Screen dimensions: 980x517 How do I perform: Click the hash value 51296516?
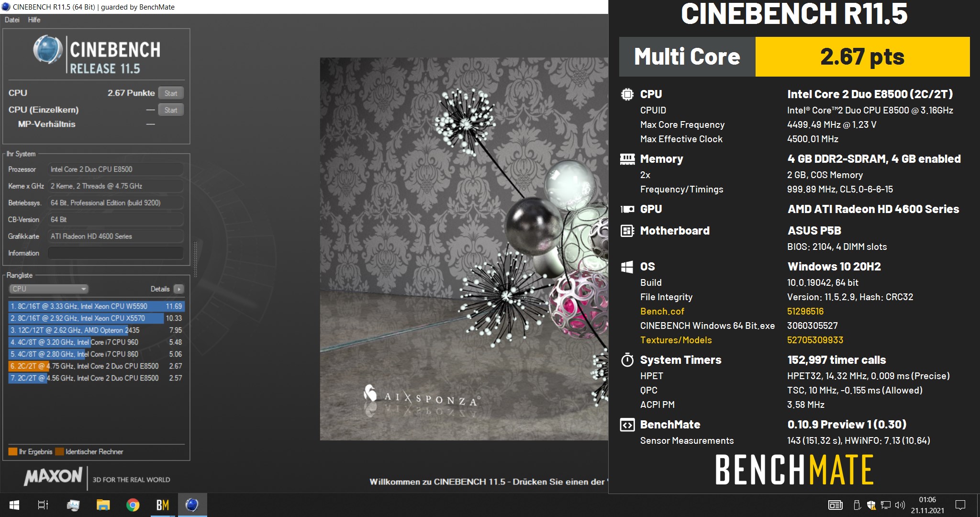[x=805, y=311]
